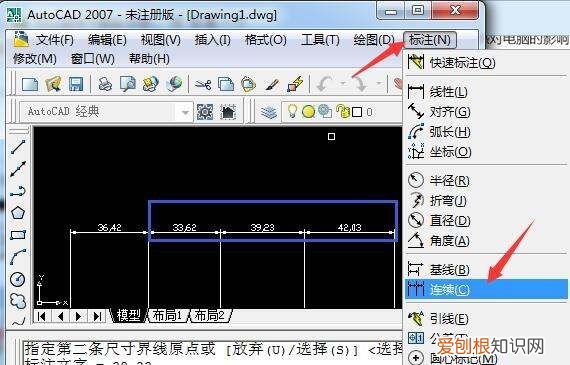This screenshot has height=365, width=570.
Task: Click the Paste clipboard icon
Action: (248, 84)
